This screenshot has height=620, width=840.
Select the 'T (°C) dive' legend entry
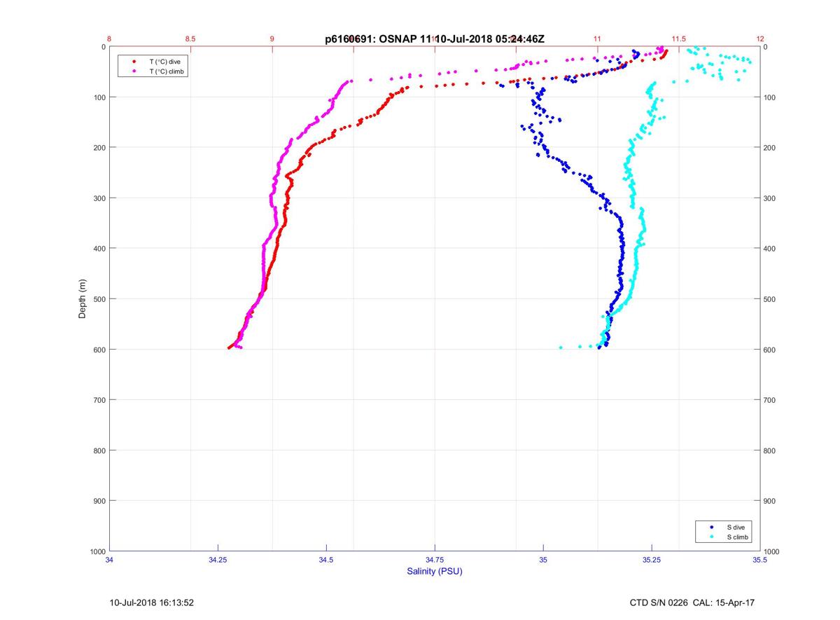(x=164, y=62)
